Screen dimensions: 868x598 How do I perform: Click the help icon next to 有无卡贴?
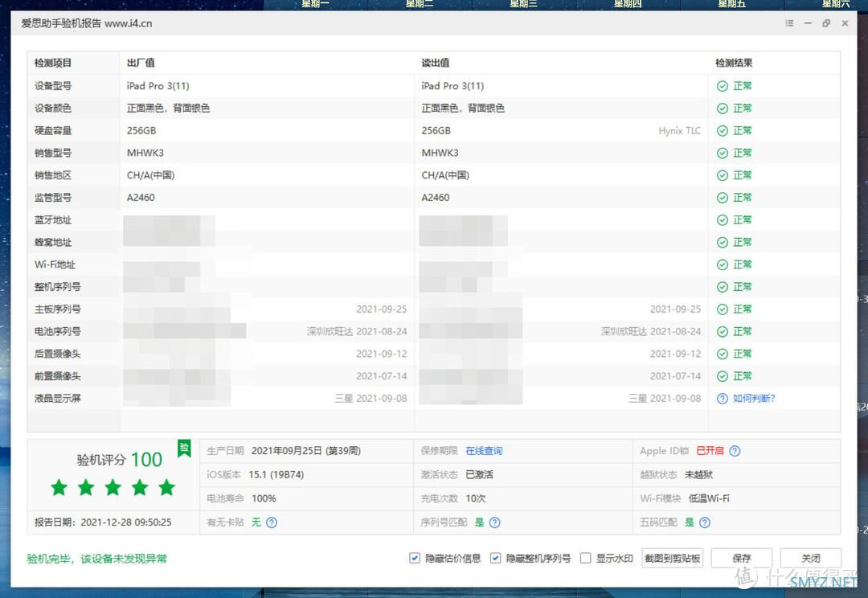coord(272,522)
